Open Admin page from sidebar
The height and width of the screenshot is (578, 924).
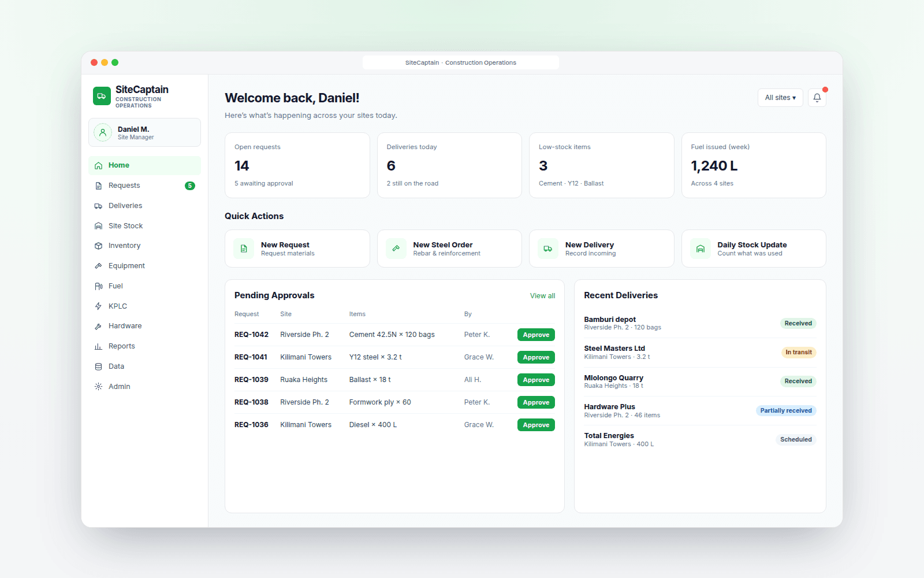coord(144,387)
